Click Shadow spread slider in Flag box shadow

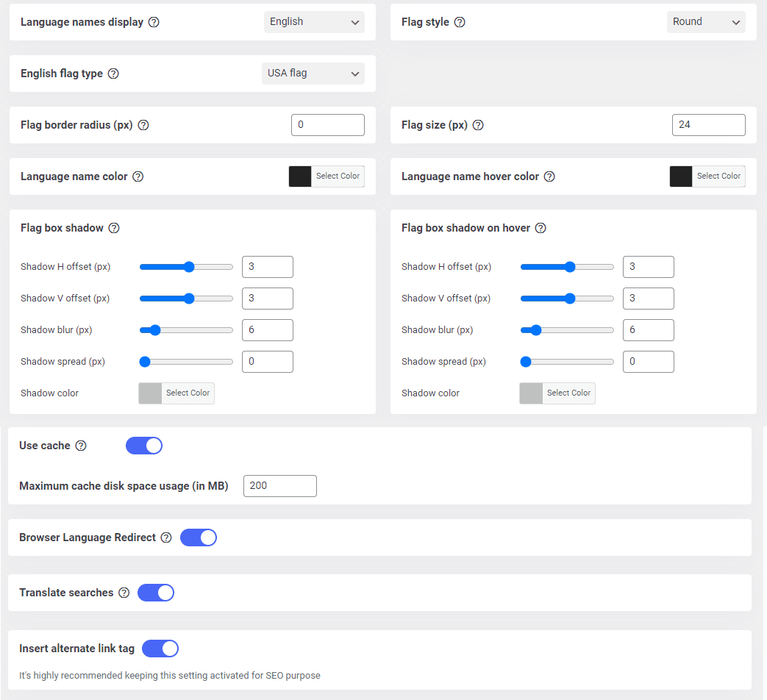click(186, 362)
